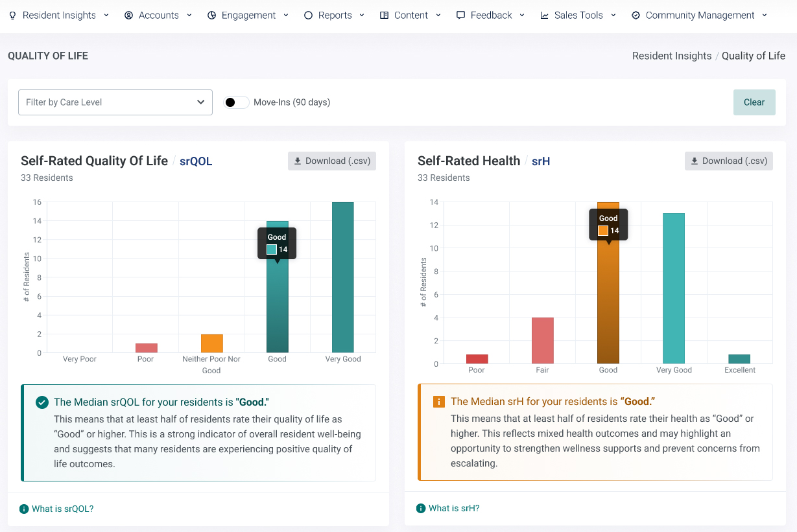
Task: Toggle the Move-Ins (90 days) switch
Action: coord(237,102)
